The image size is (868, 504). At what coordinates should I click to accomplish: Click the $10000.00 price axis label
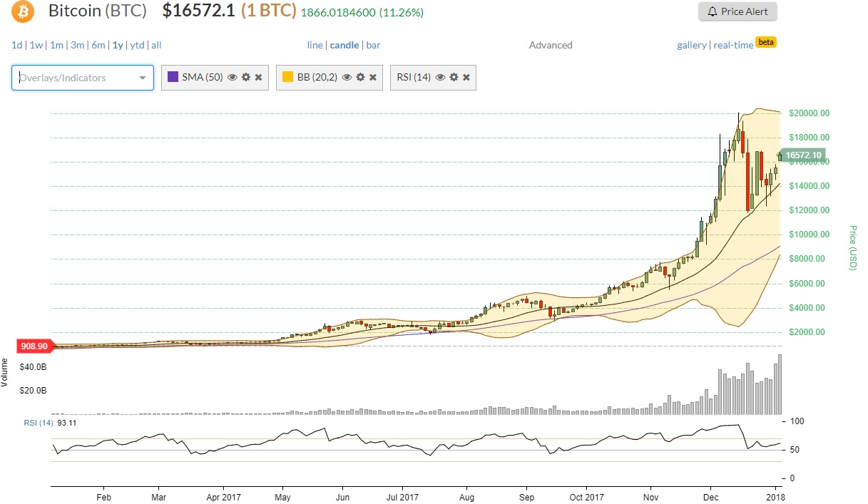[x=809, y=235]
